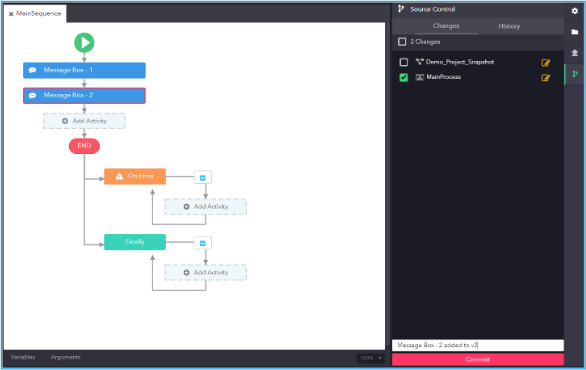Open the 100% zoom dropdown
The width and height of the screenshot is (586, 370).
tap(371, 358)
